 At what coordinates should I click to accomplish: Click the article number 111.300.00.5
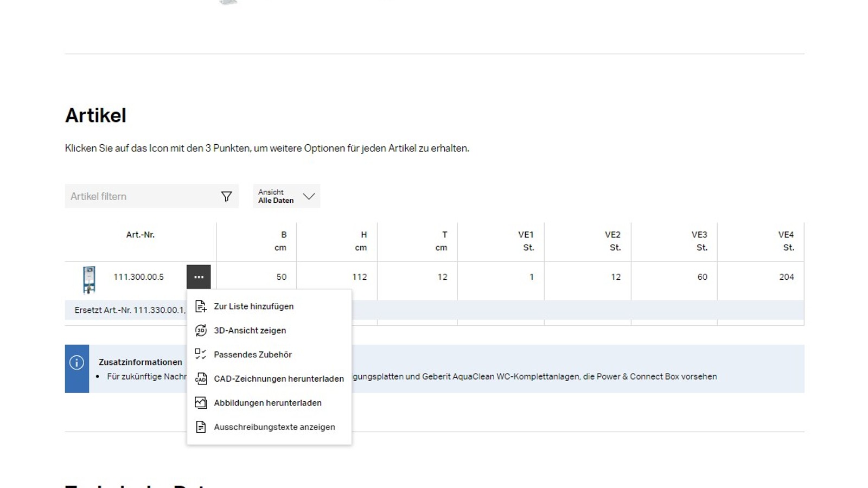(139, 277)
